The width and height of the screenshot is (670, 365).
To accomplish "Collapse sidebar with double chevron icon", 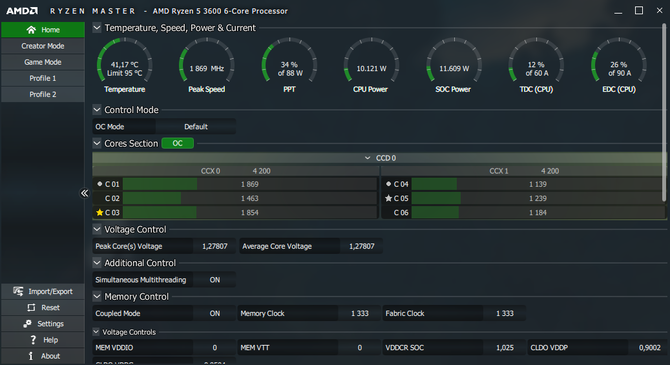I will (84, 193).
